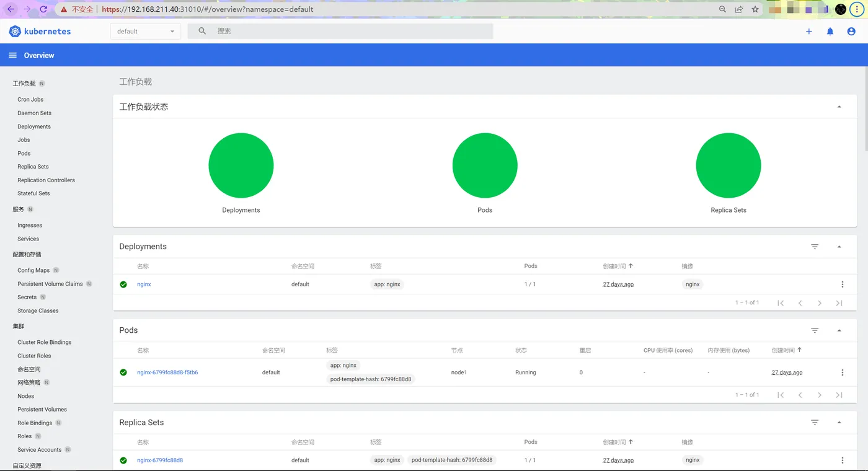Click the Kubernetes logo
This screenshot has width=868, height=471.
(40, 31)
